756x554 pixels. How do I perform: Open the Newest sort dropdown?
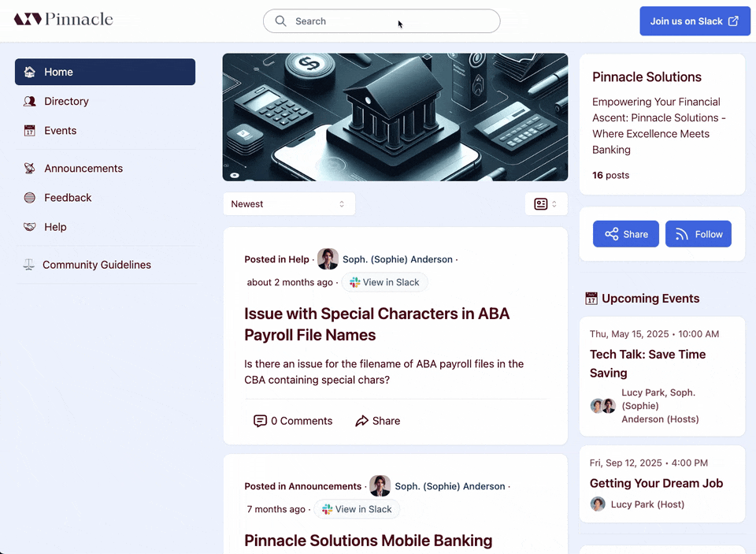pos(289,204)
